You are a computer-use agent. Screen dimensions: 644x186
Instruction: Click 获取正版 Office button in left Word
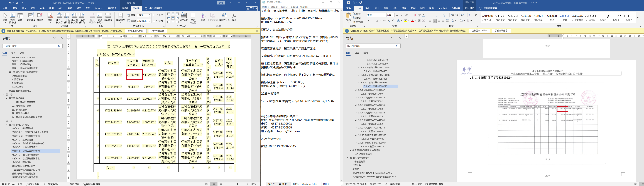pos(136,31)
